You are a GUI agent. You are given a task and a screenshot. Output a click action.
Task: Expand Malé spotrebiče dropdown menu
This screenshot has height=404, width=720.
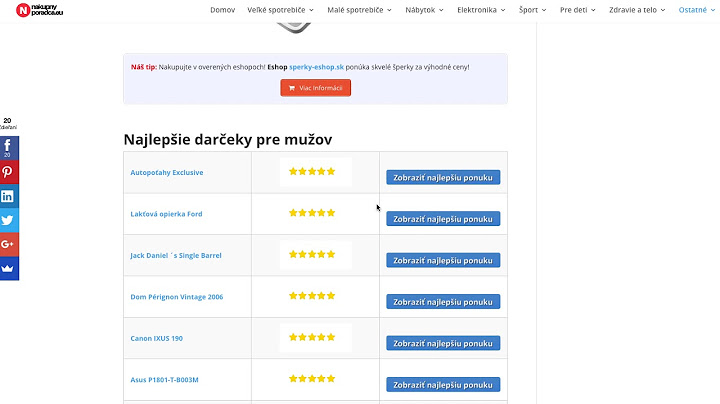click(x=359, y=10)
